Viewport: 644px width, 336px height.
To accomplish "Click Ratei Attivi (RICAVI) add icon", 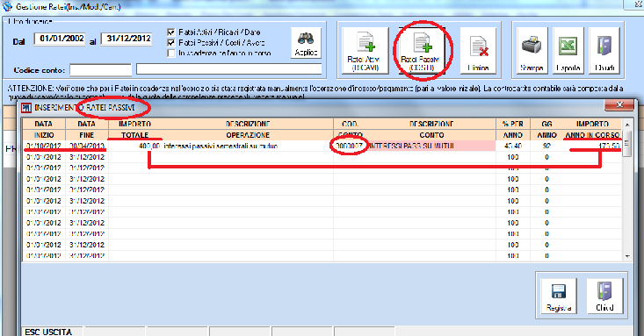I will (365, 43).
